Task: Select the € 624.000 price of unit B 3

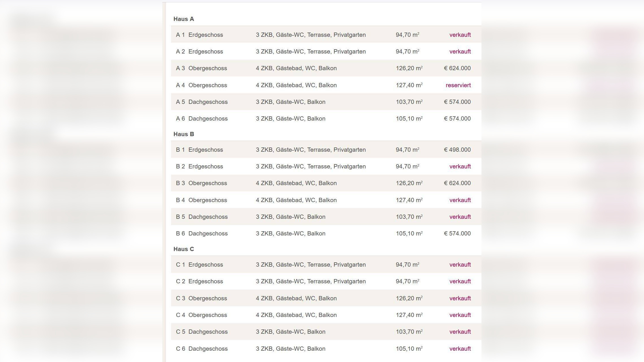Action: pos(457,183)
